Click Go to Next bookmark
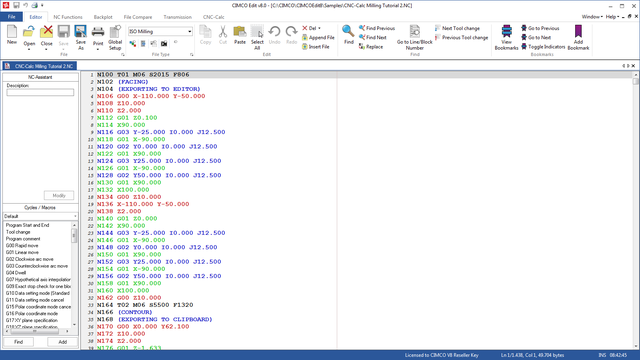Screen dimensions: 640x360 pos(536,37)
